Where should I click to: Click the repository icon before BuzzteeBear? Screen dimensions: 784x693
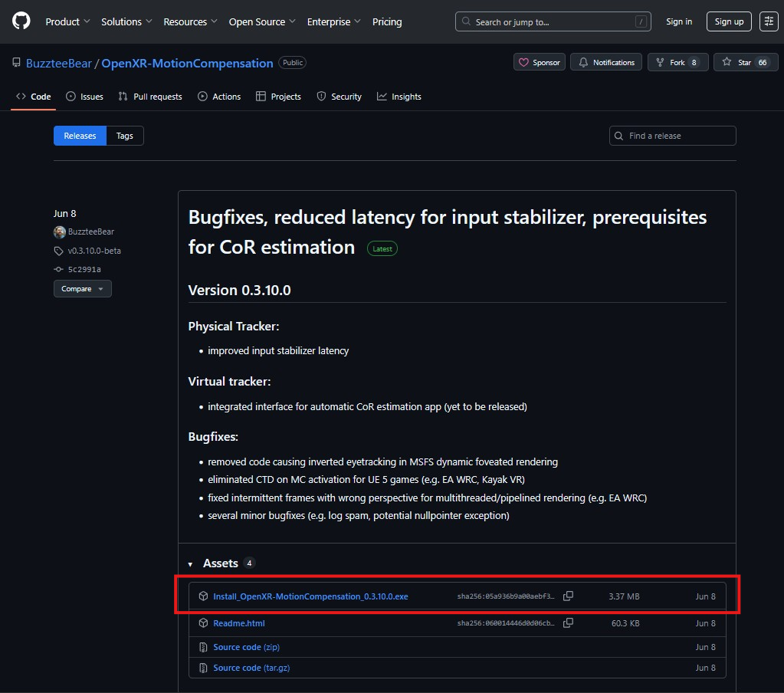click(17, 63)
